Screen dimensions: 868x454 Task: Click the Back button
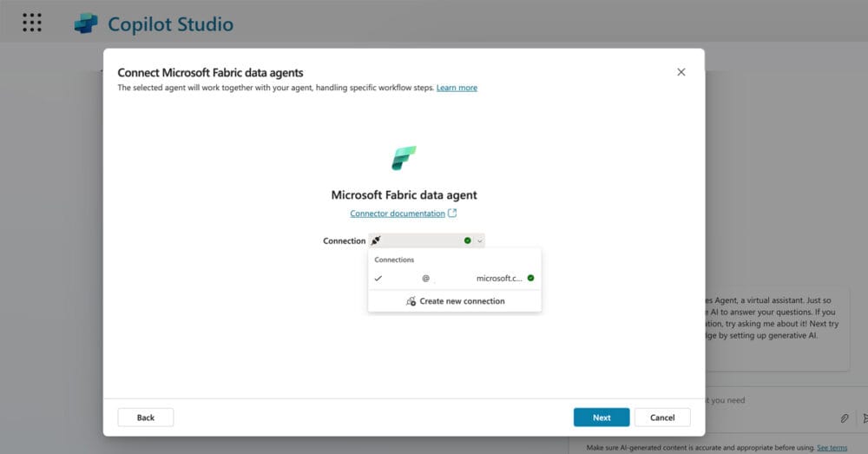[x=146, y=418]
